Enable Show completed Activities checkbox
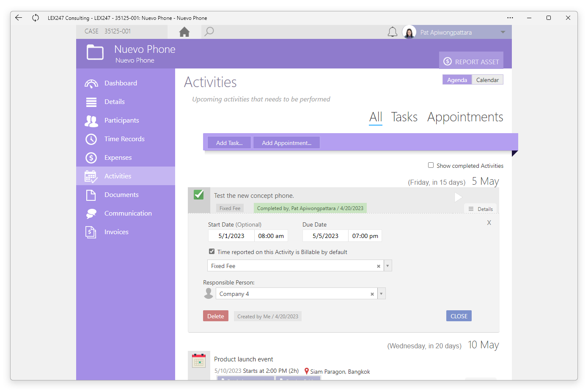 point(431,165)
